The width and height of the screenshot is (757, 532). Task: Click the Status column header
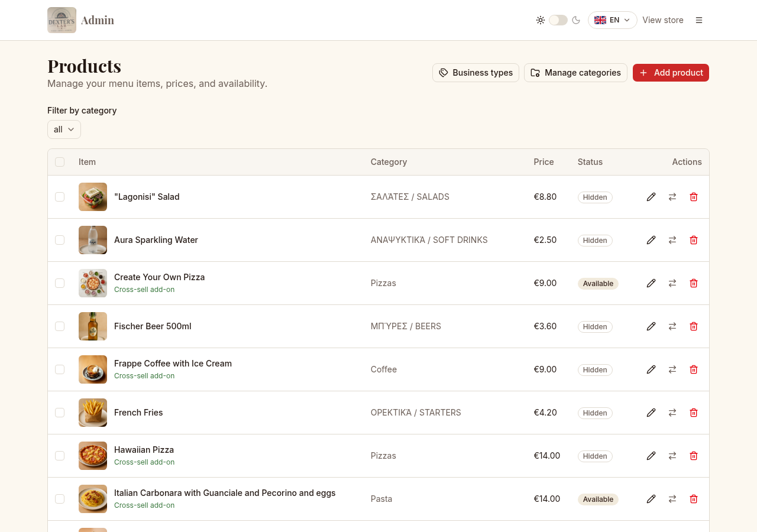(590, 162)
